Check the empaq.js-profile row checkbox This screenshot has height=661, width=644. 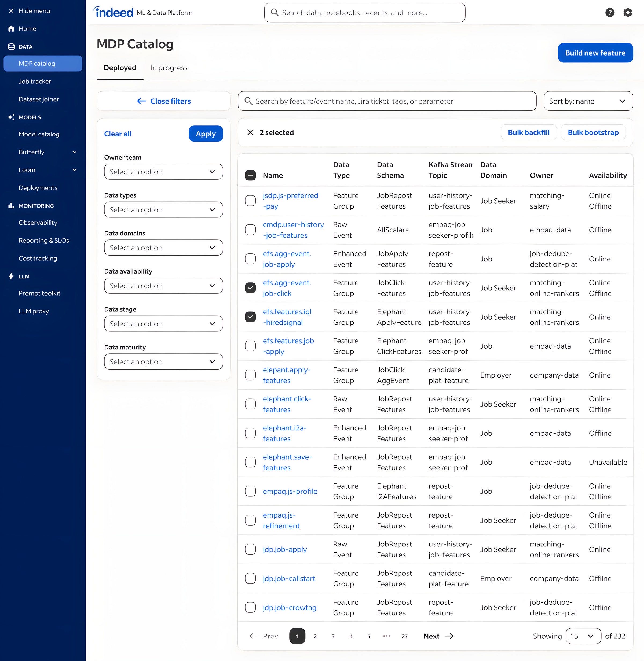250,491
